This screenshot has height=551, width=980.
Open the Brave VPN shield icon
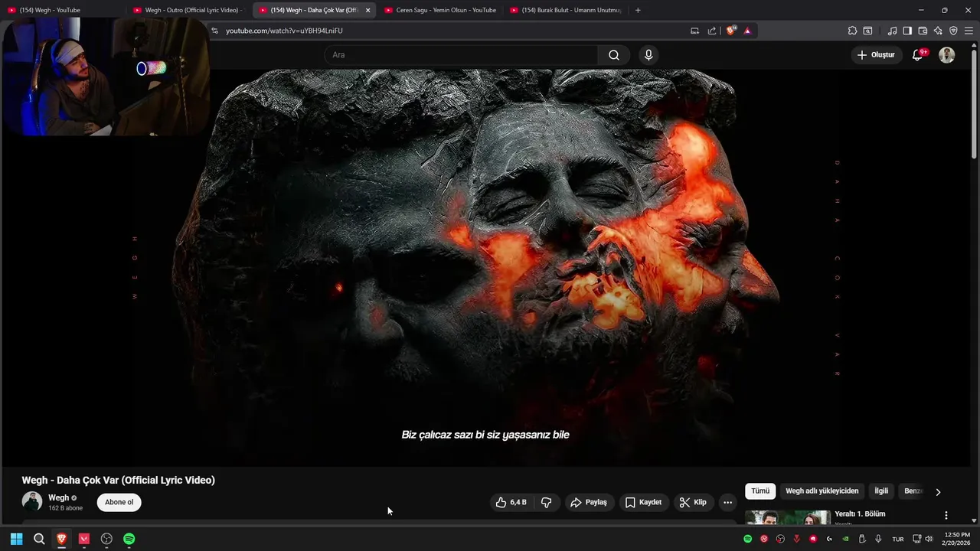(953, 31)
